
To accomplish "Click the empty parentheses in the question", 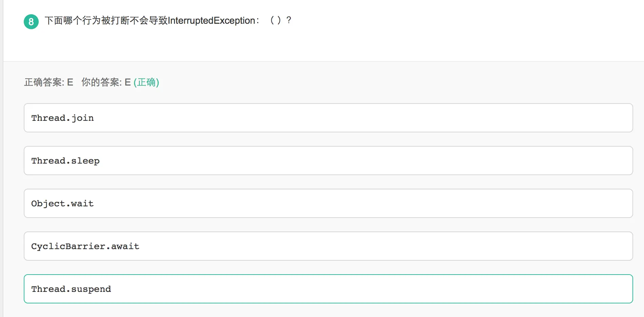I will point(276,20).
